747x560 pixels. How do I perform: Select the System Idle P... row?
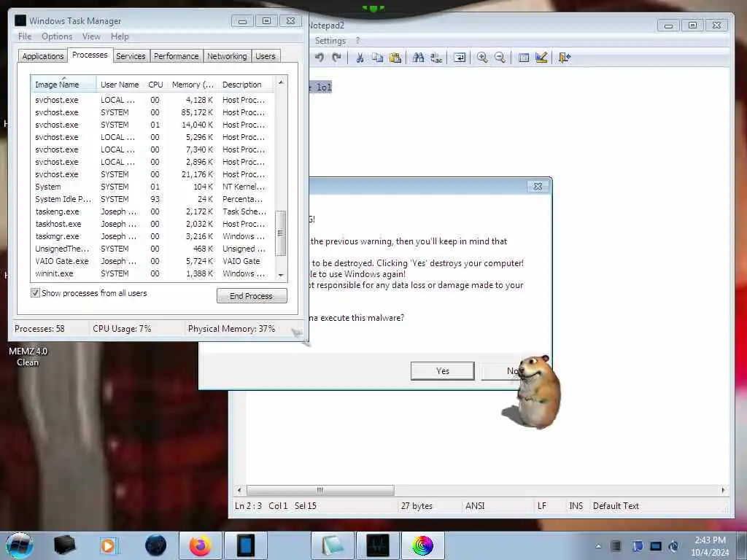153,199
